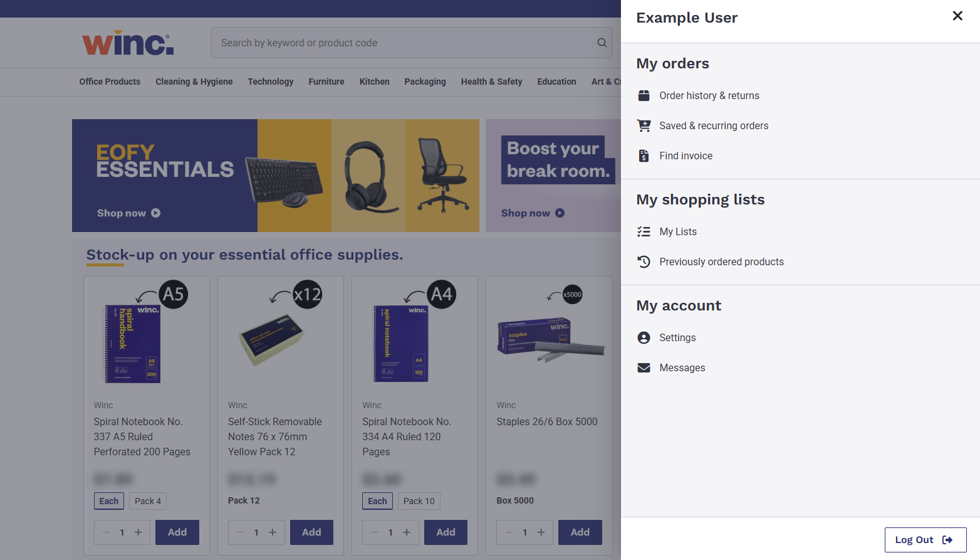Click the Saved & recurring orders cart icon
Viewport: 980px width, 560px height.
coord(644,125)
